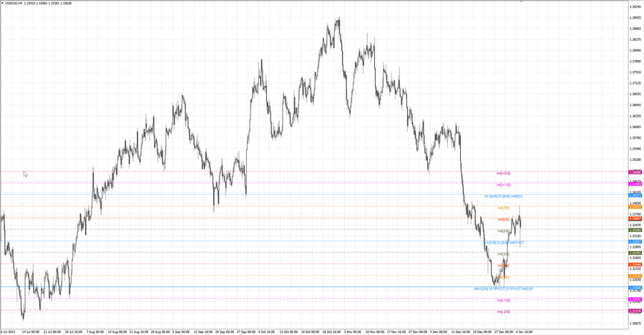Click the 4 Jan 16:00 time axis label
This screenshot has height=335, width=644.
pyautogui.click(x=524, y=331)
